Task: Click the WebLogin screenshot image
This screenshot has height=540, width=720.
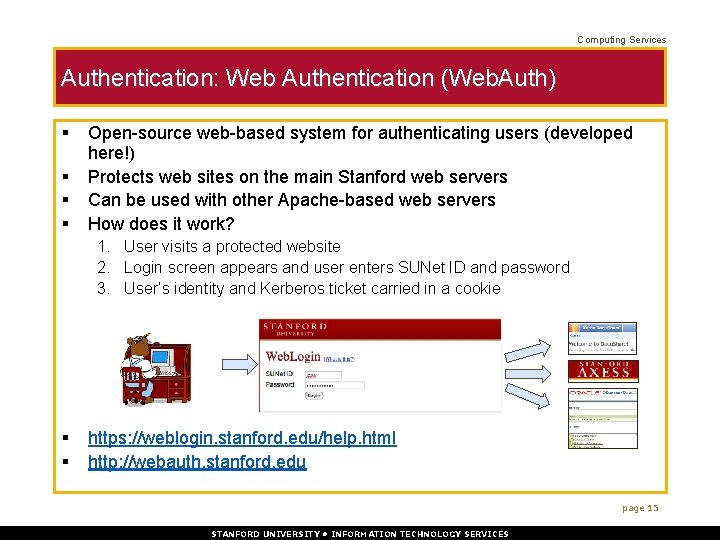Action: tap(380, 365)
